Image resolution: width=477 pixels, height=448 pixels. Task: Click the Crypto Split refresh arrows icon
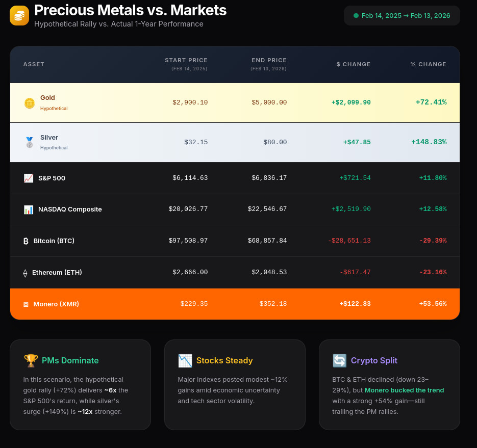pyautogui.click(x=339, y=361)
